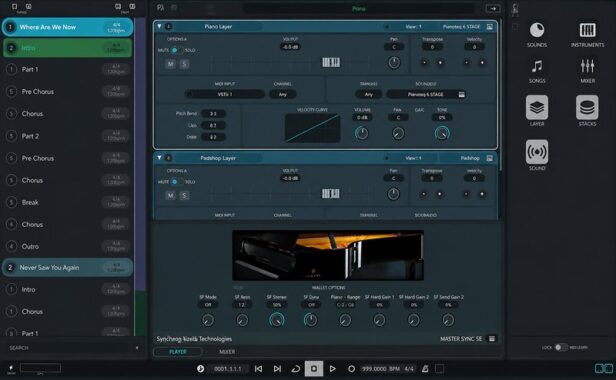Screen dimensions: 616x380
Task: Click split-view layout icon at bottom right
Action: 604,369
